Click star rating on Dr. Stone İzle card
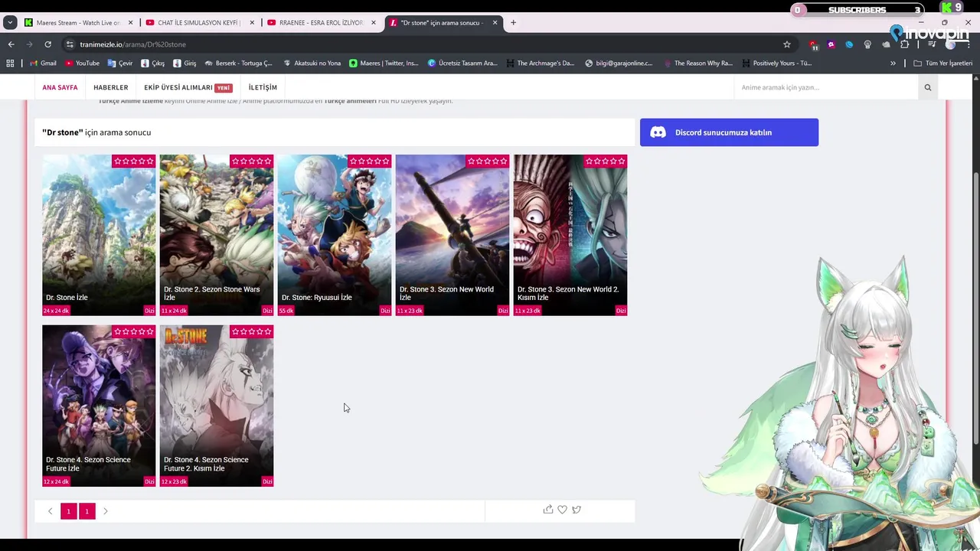The image size is (980, 551). (134, 161)
